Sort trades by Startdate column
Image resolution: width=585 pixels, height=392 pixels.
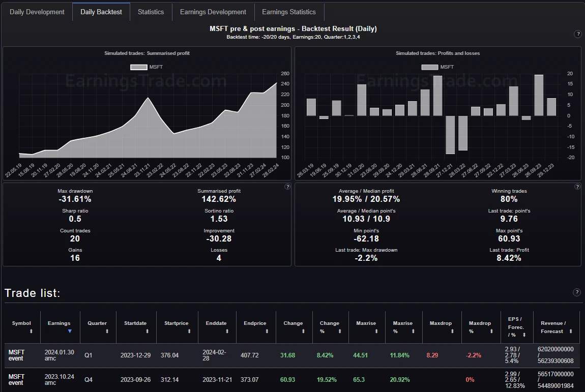147,331
